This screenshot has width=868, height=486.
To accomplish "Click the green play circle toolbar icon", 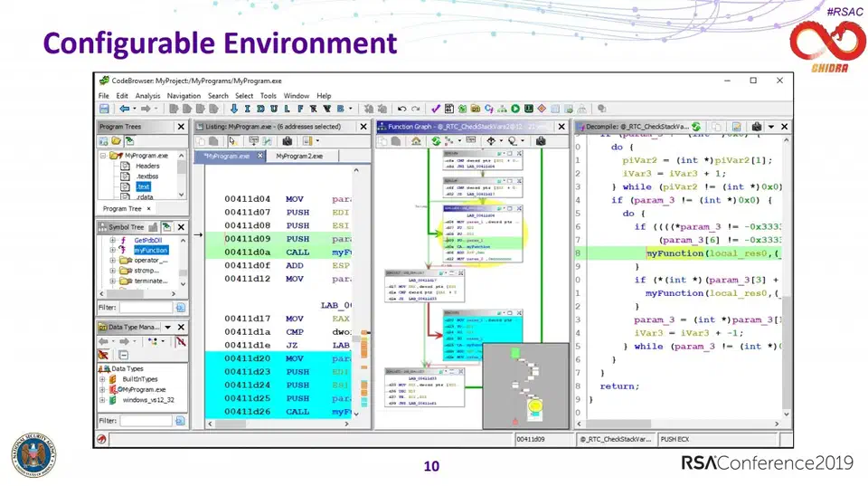I will coord(515,110).
